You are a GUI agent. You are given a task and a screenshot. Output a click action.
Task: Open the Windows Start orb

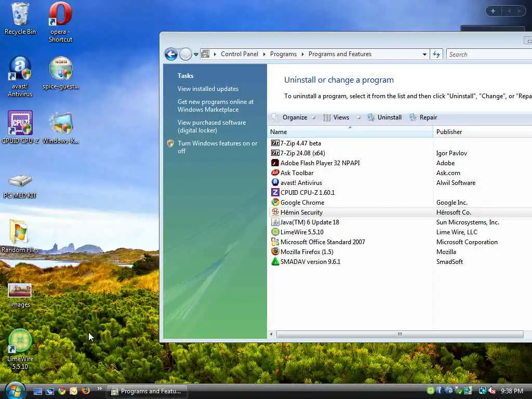15,391
